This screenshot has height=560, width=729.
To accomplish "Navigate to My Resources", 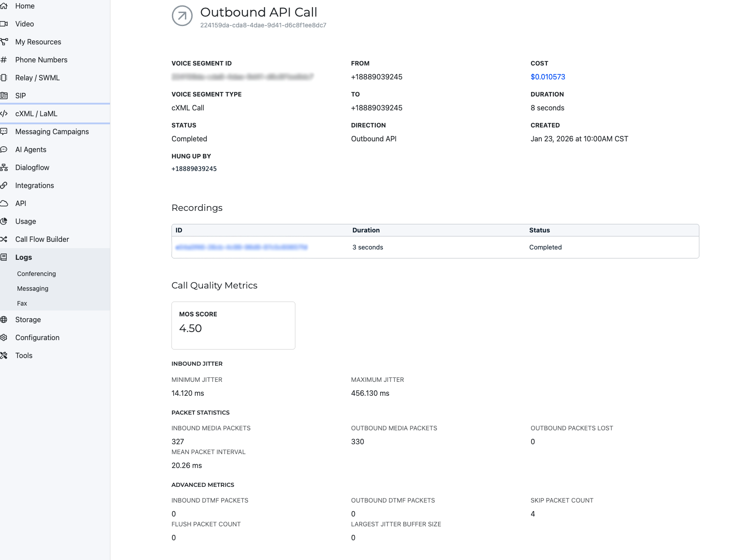I will (38, 42).
